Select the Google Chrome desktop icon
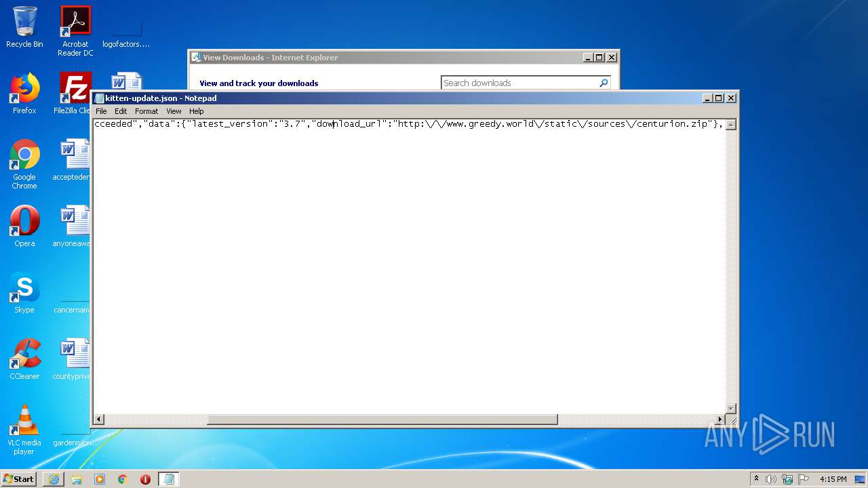Image resolution: width=868 pixels, height=488 pixels. [x=24, y=164]
